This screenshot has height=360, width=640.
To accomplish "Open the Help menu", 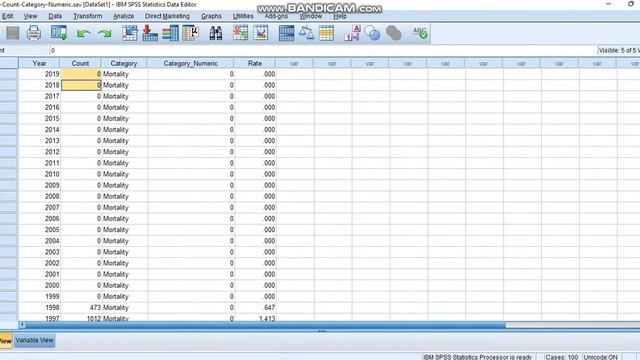I will [340, 16].
